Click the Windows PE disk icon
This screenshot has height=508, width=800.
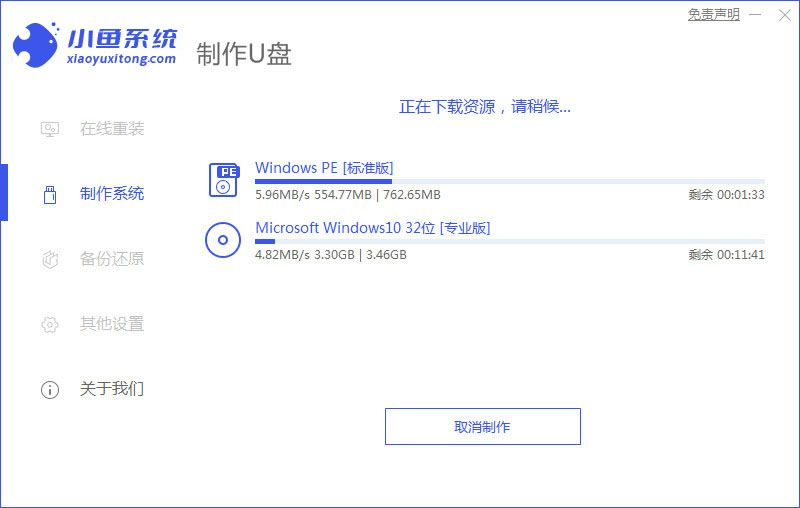point(223,180)
